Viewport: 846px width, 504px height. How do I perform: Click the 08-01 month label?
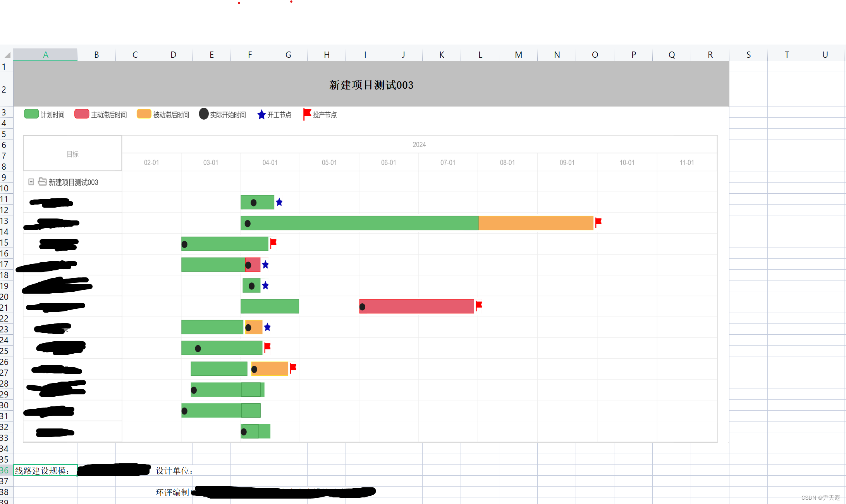[x=507, y=162]
